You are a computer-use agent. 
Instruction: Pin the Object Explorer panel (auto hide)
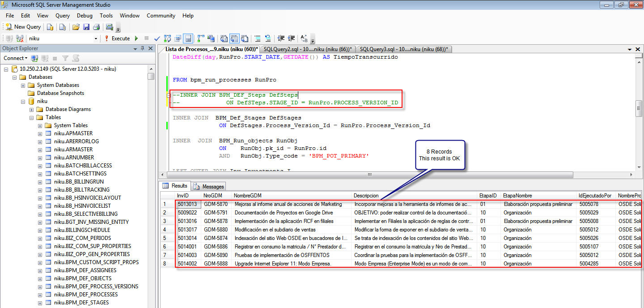(x=143, y=48)
